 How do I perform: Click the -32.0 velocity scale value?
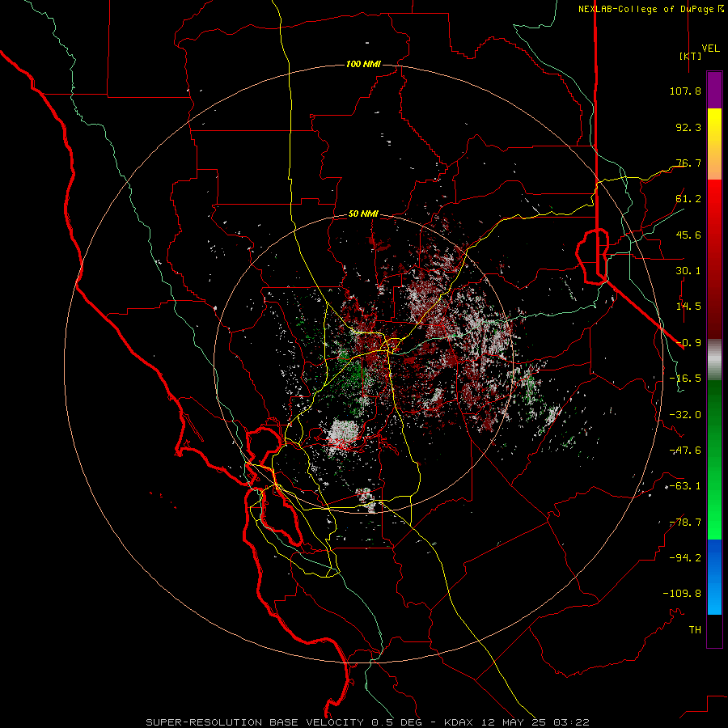pyautogui.click(x=685, y=415)
